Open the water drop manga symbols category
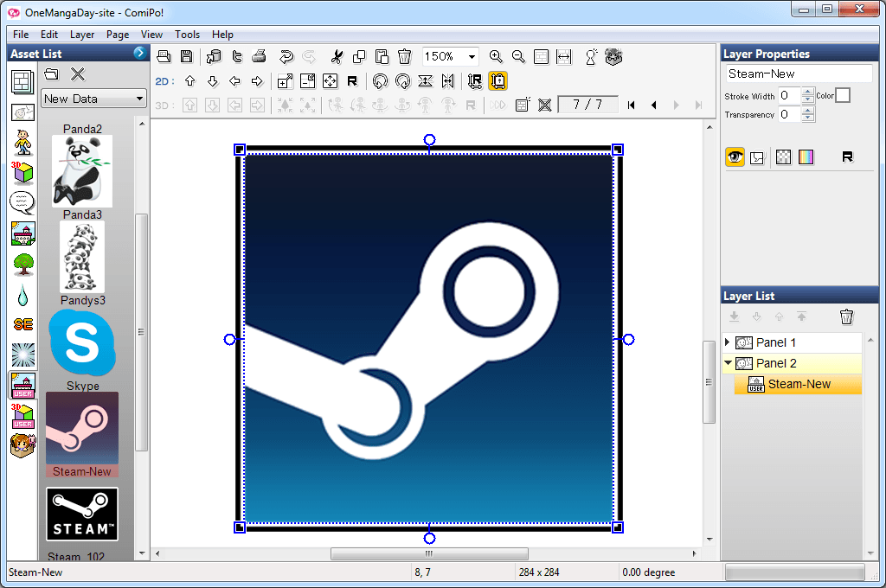This screenshot has width=886, height=588. click(22, 294)
